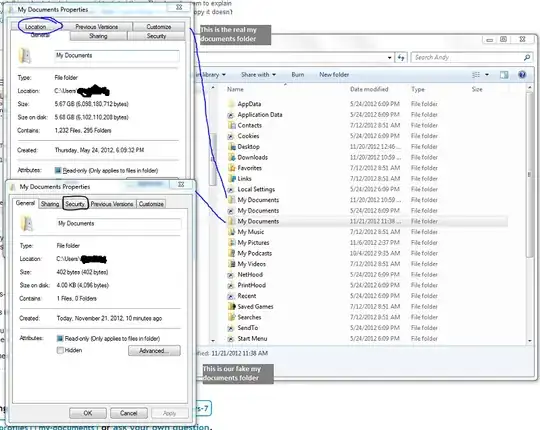540x430 pixels.
Task: Select the PrintHood row
Action: [x=367, y=285]
